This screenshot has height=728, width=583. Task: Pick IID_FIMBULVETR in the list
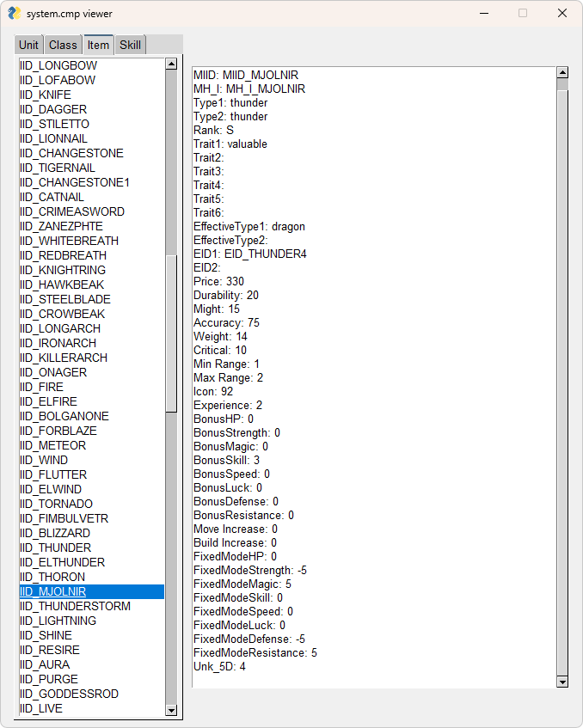[x=64, y=518]
